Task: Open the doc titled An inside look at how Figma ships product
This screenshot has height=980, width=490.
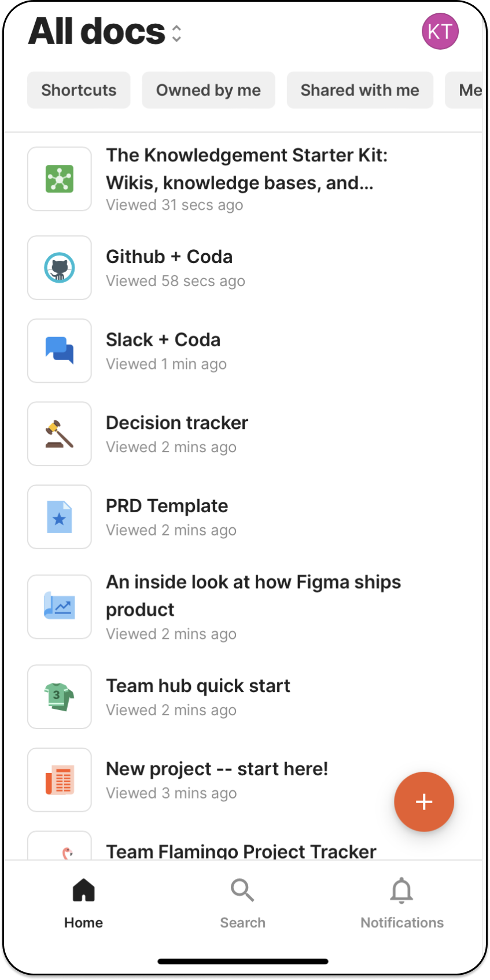Action: pyautogui.click(x=253, y=595)
